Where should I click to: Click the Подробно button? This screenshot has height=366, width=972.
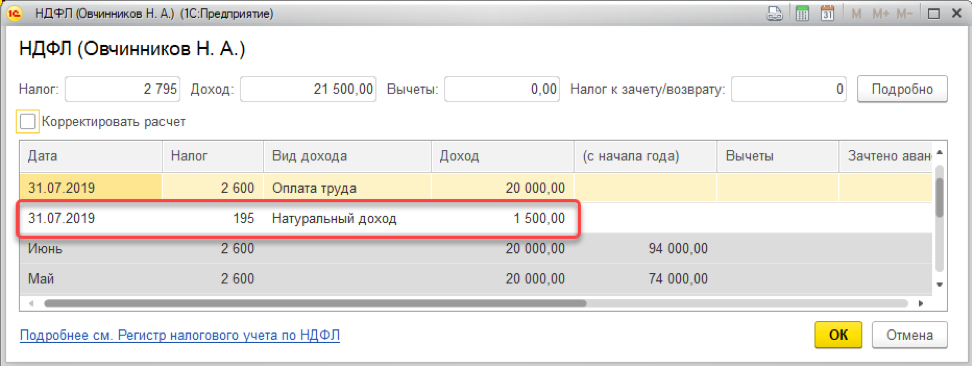pyautogui.click(x=902, y=89)
